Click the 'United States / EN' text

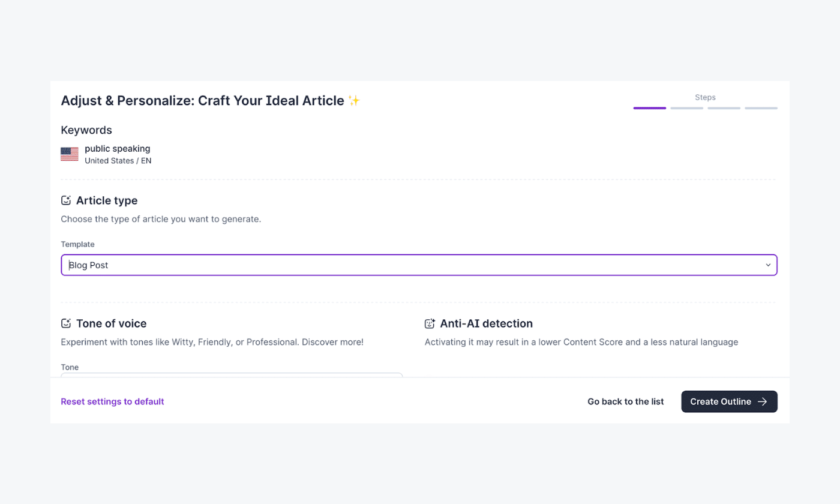[x=118, y=161]
